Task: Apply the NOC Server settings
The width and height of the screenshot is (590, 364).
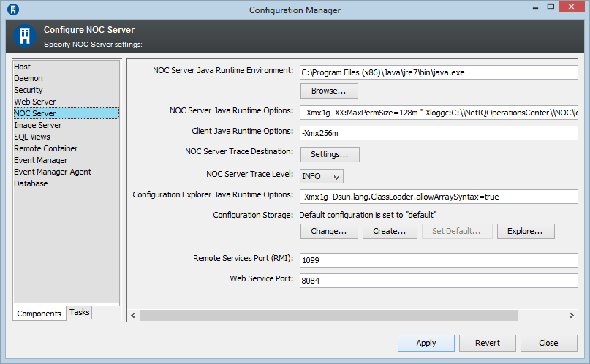Action: coord(426,343)
